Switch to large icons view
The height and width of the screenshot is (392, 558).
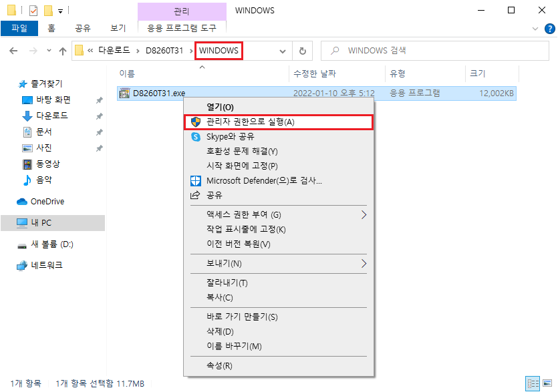click(x=548, y=383)
